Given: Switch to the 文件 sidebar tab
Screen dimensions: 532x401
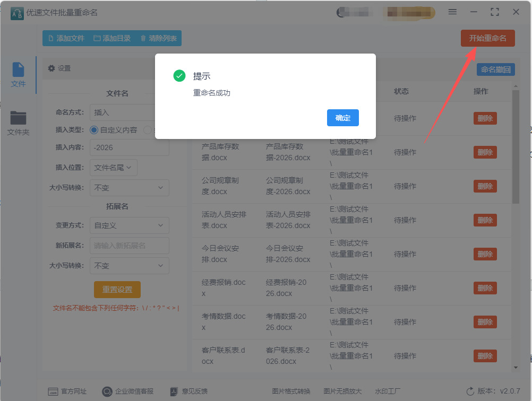Looking at the screenshot, I should coord(18,75).
